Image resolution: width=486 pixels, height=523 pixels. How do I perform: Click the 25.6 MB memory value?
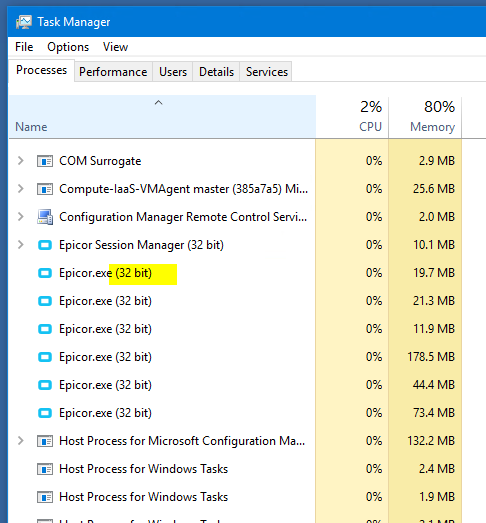(x=434, y=189)
